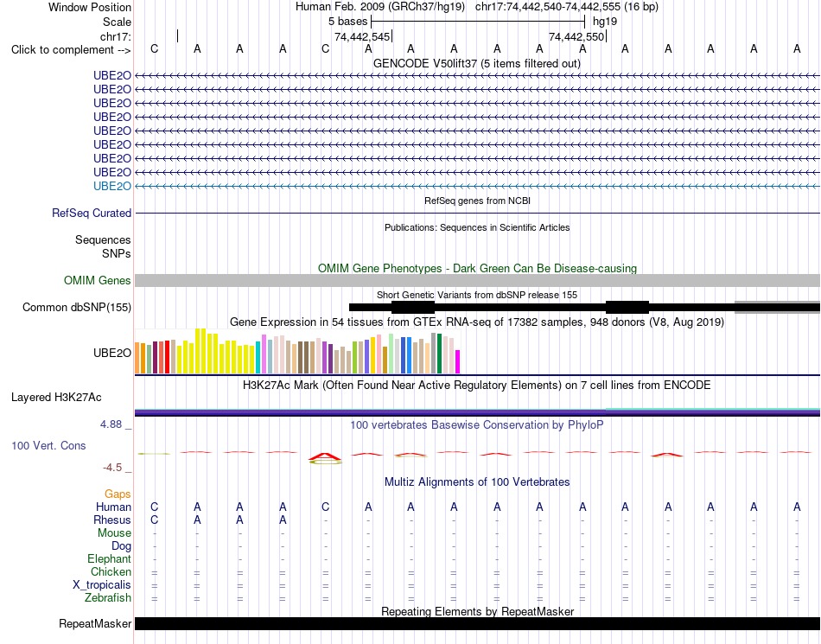Click the chr17: row label
Image resolution: width=821 pixels, height=644 pixels.
(x=115, y=36)
